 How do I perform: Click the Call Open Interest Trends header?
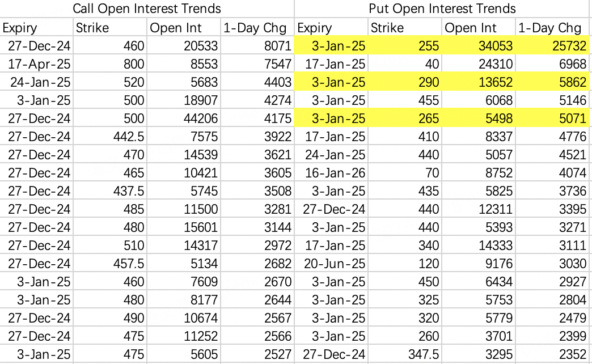(x=147, y=9)
